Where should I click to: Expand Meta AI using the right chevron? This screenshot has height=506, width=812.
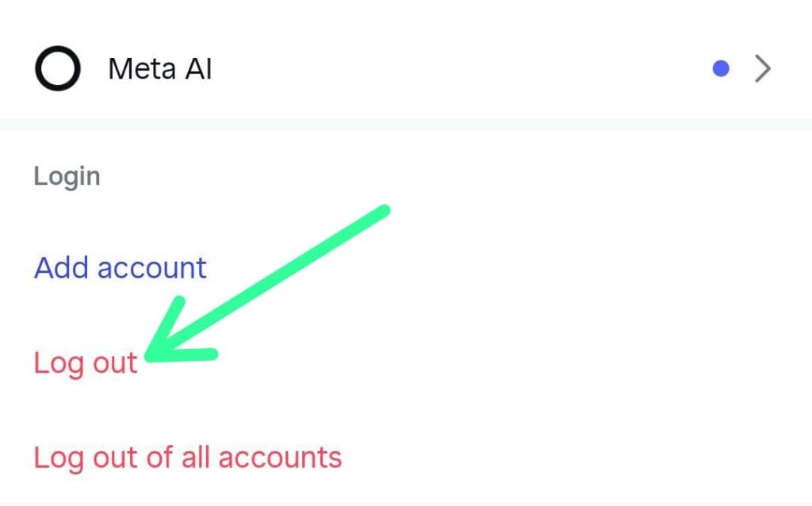(763, 69)
